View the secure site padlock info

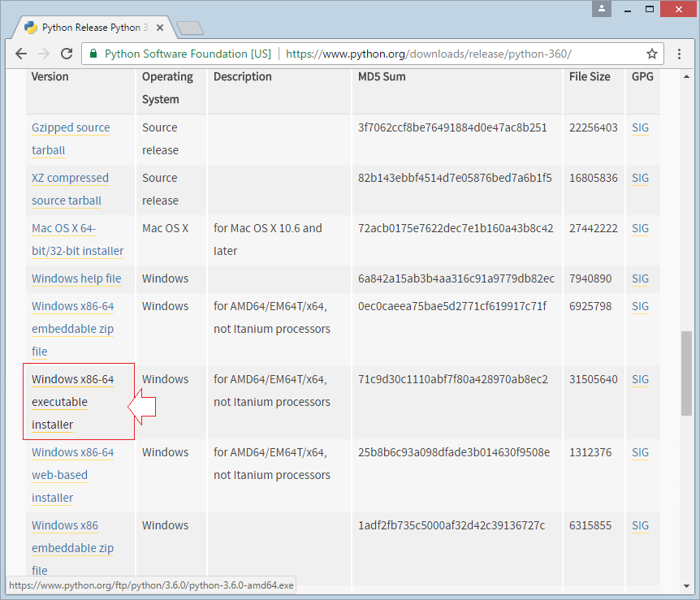93,54
